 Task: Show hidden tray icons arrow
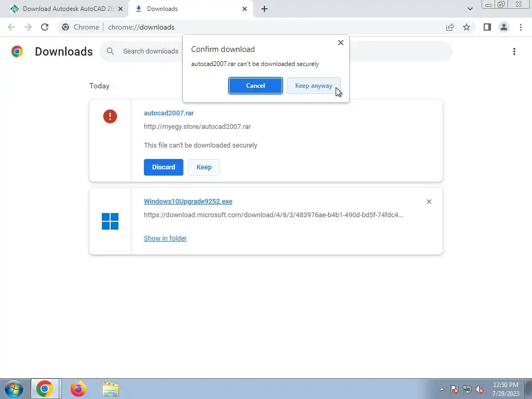442,390
